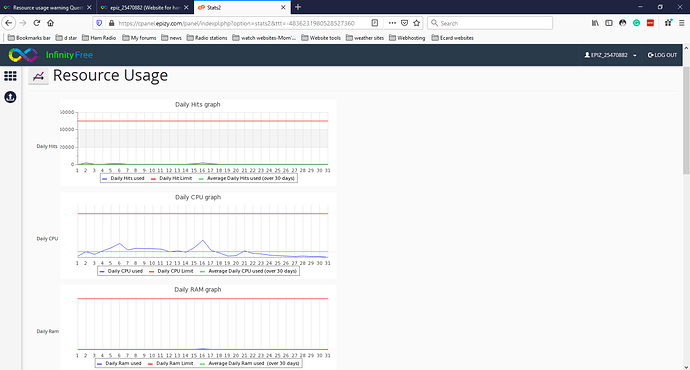Click the back navigation arrow
This screenshot has height=370, width=690.
pyautogui.click(x=9, y=23)
